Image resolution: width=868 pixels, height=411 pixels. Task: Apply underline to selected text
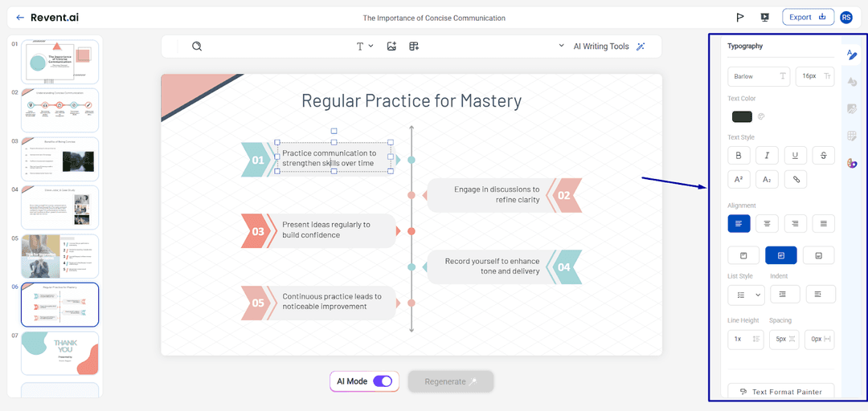click(795, 156)
